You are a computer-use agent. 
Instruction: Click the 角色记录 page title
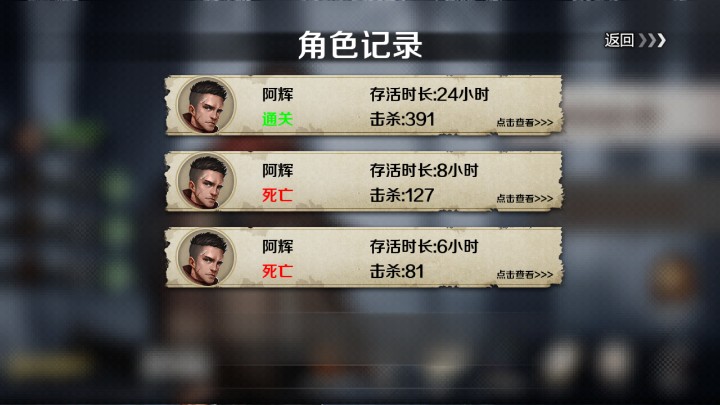360,45
